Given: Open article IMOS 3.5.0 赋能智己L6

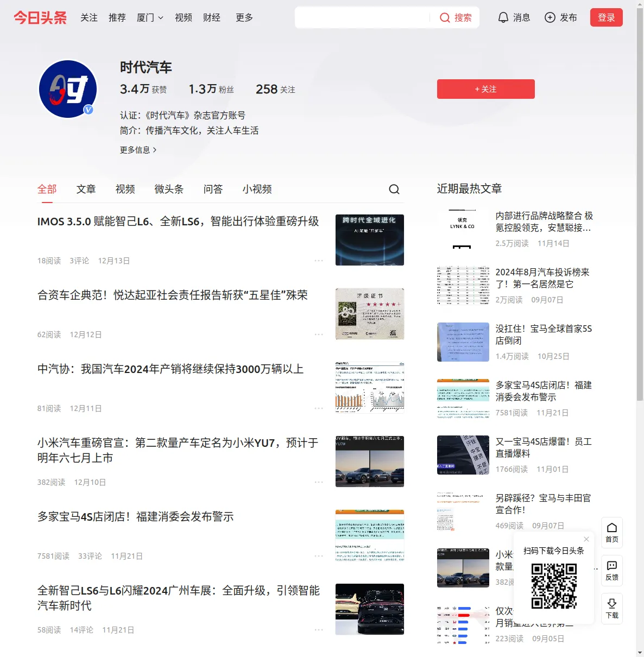Looking at the screenshot, I should pyautogui.click(x=178, y=222).
